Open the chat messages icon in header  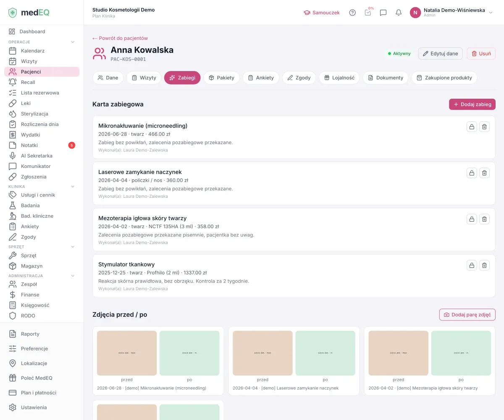point(383,13)
